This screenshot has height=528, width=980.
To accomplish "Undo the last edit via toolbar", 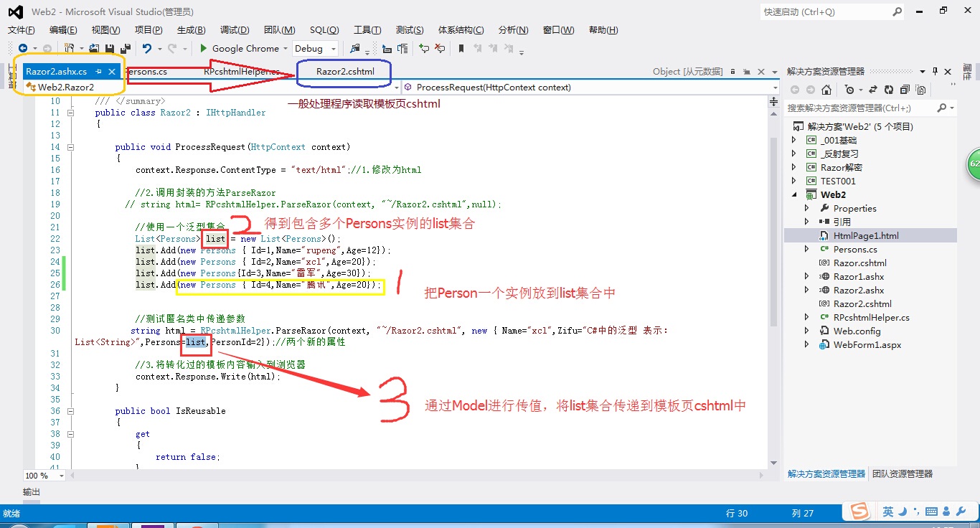I will click(x=147, y=48).
